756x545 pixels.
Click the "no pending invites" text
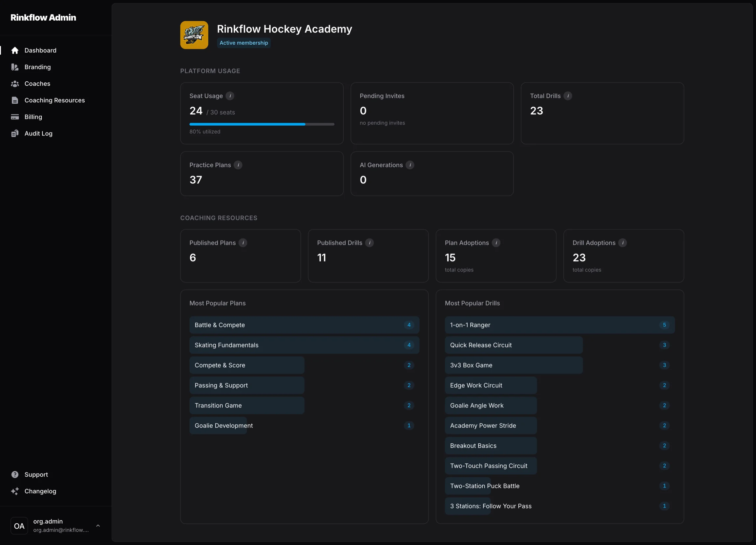click(x=382, y=123)
